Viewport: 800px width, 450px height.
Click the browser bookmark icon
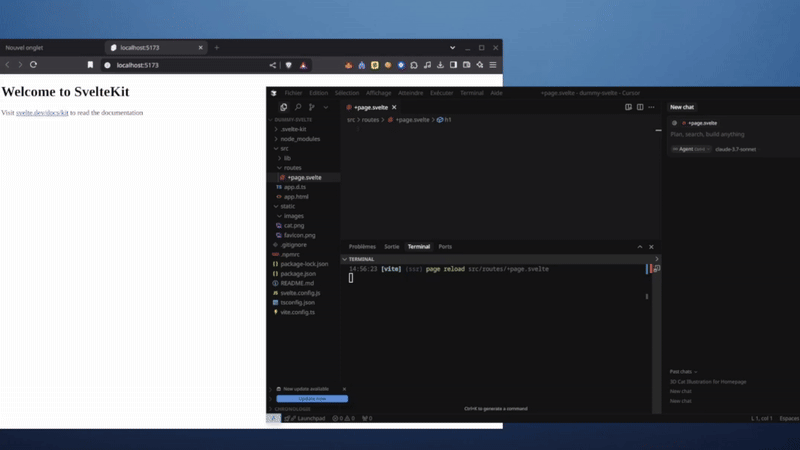point(90,65)
